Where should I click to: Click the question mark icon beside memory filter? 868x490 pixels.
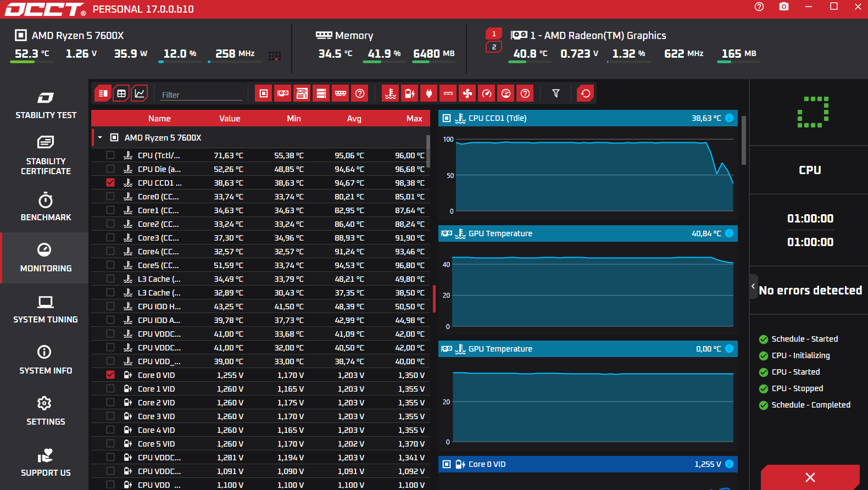tap(360, 93)
